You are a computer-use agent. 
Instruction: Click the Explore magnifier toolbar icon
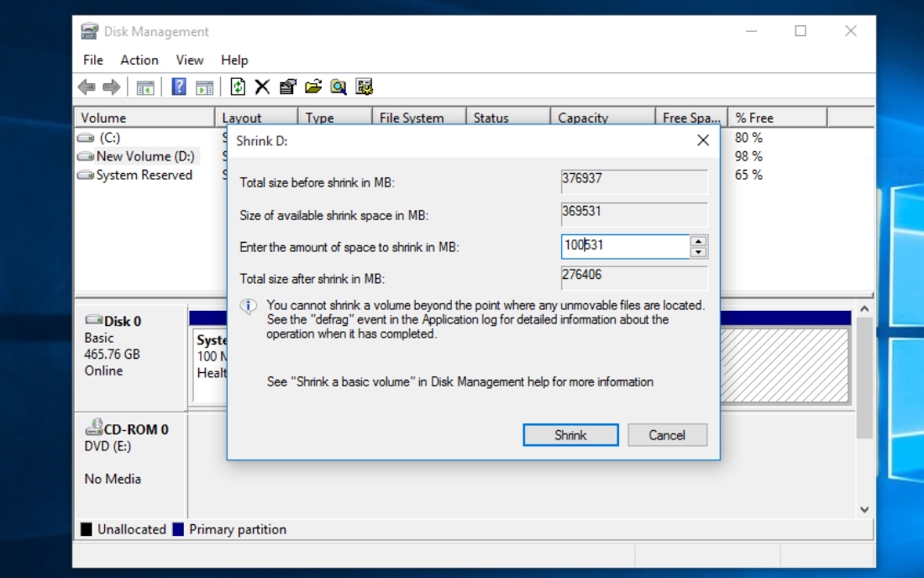[x=339, y=87]
